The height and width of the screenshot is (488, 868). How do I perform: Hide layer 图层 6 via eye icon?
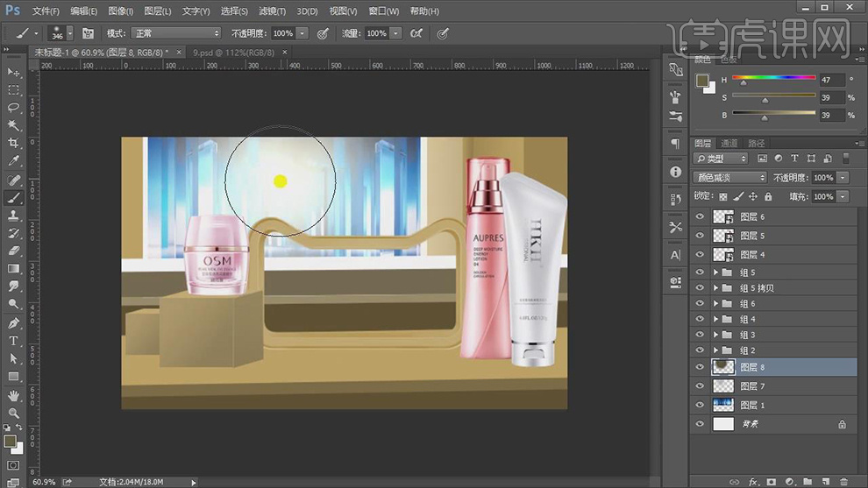click(x=700, y=216)
